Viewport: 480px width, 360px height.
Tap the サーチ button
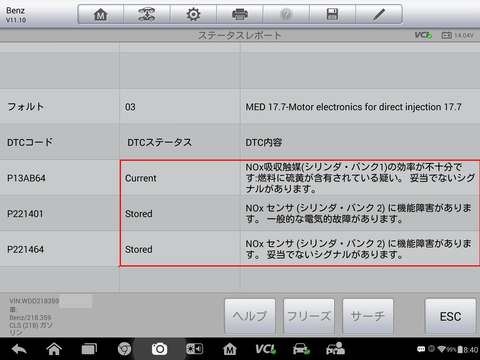click(x=368, y=316)
